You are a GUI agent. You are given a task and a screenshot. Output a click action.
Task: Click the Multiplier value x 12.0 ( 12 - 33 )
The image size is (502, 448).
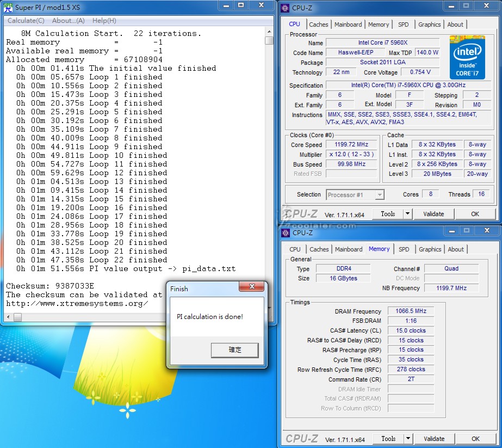351,154
